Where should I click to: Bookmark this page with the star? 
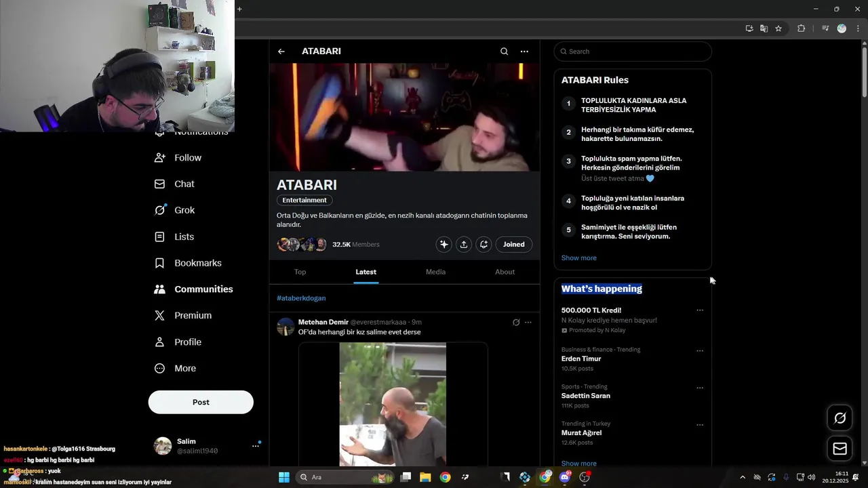[x=778, y=28]
